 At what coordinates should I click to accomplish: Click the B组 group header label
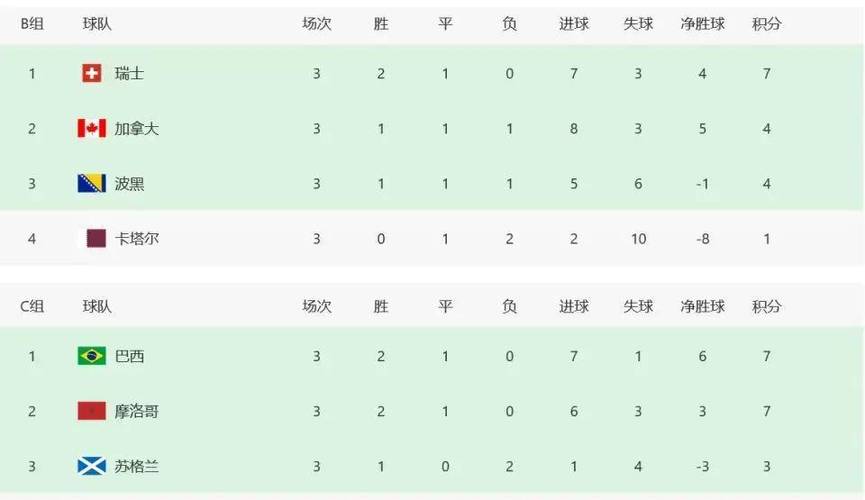pos(32,24)
